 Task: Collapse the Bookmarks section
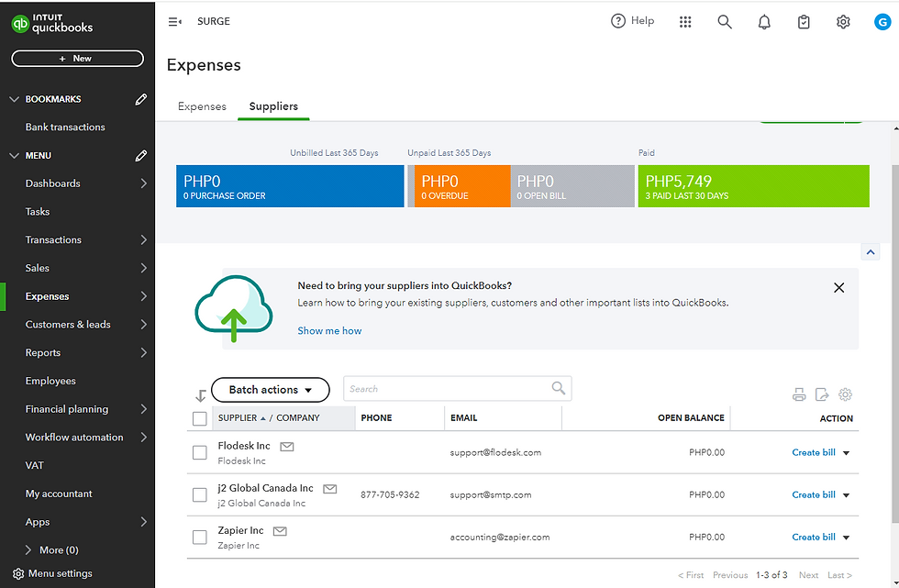click(15, 99)
